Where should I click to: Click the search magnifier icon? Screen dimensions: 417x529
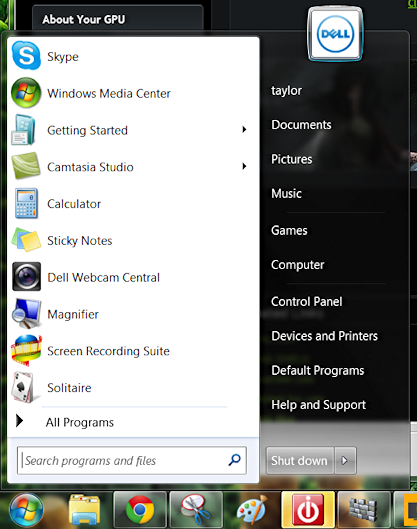point(234,460)
